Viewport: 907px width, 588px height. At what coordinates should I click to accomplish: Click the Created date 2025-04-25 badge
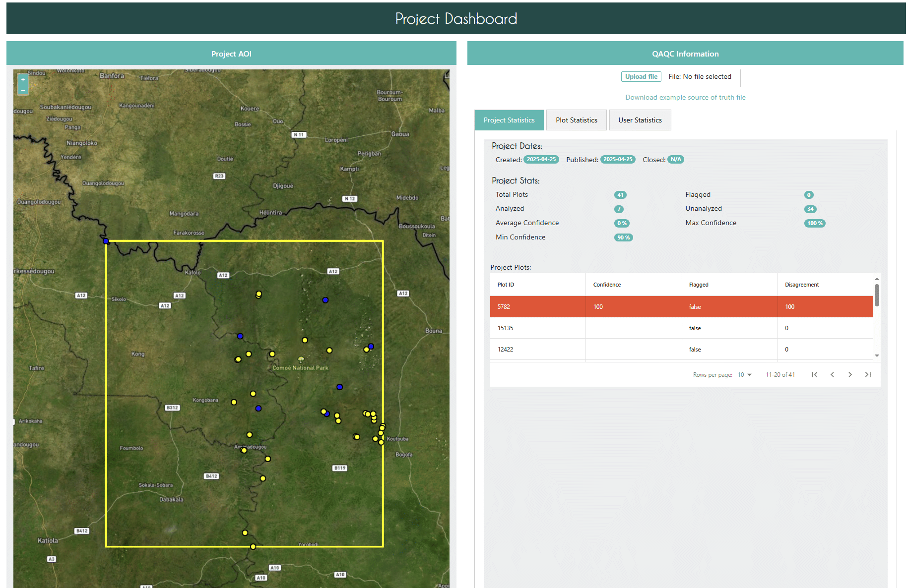click(541, 160)
